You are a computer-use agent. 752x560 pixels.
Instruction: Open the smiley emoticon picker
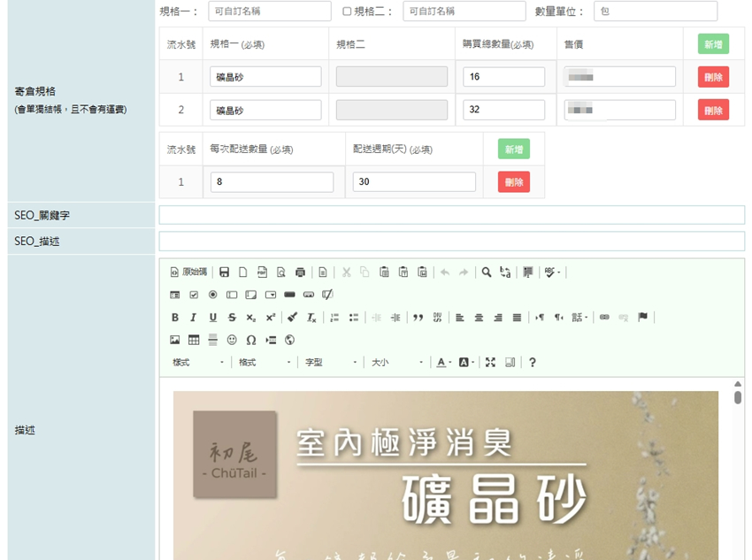[232, 340]
